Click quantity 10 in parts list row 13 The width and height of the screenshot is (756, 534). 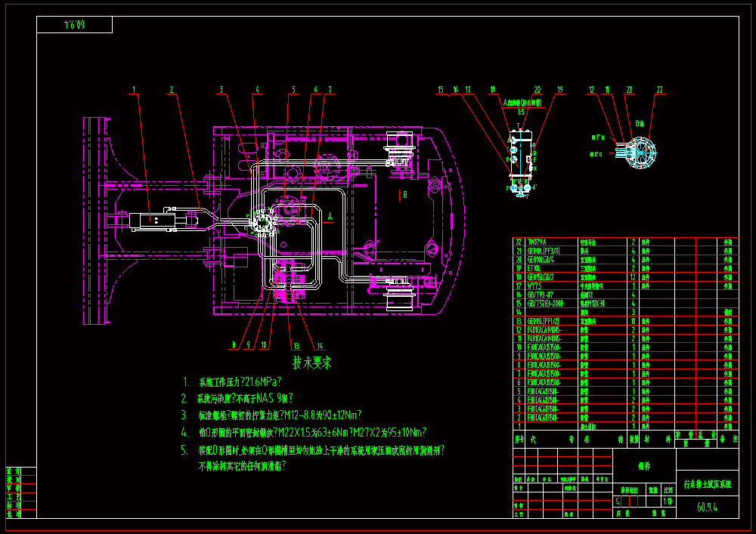[634, 321]
